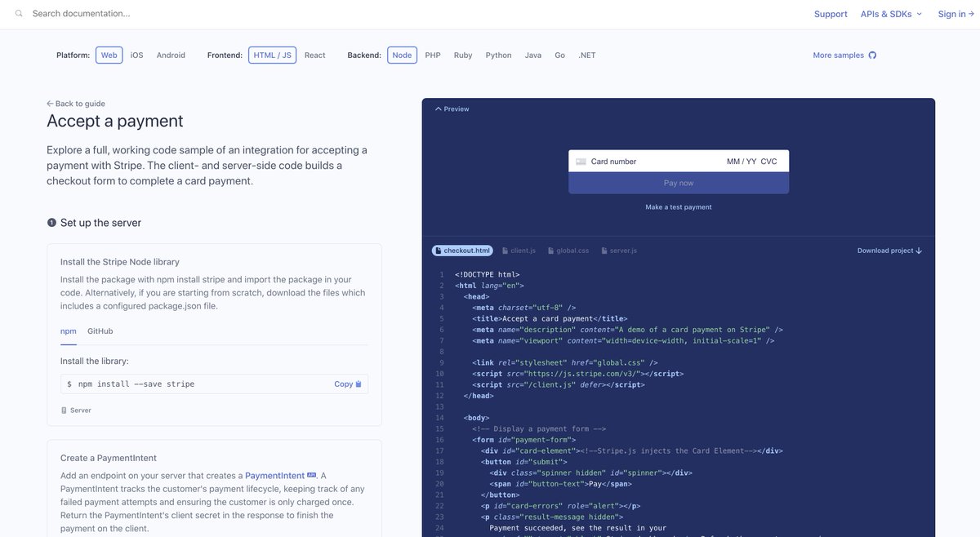Click the Install the Stripe Node library heading
The height and width of the screenshot is (537, 980).
click(120, 262)
